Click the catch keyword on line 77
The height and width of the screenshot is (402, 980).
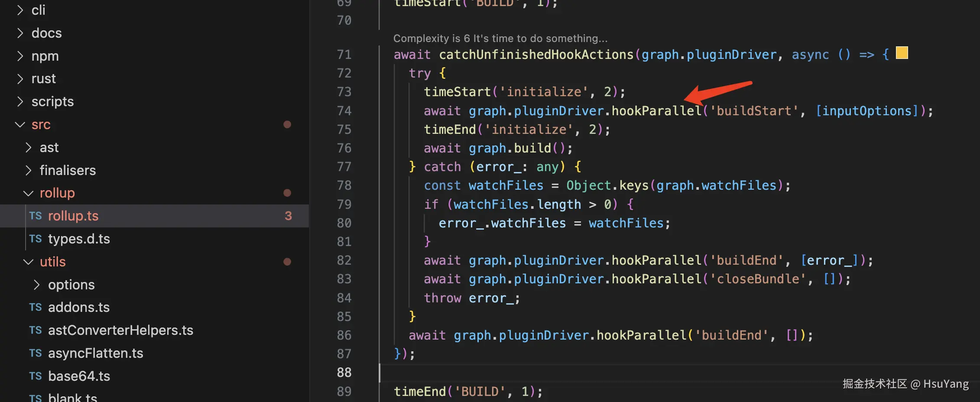442,167
